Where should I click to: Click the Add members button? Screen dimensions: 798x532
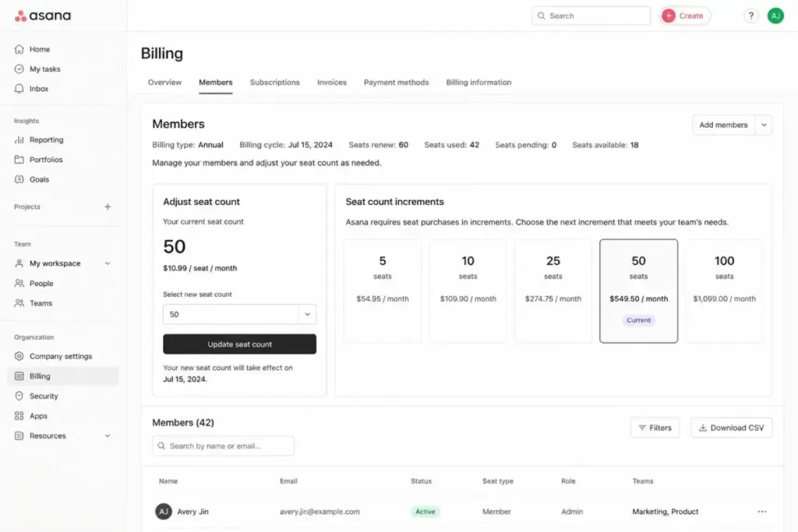coord(723,125)
